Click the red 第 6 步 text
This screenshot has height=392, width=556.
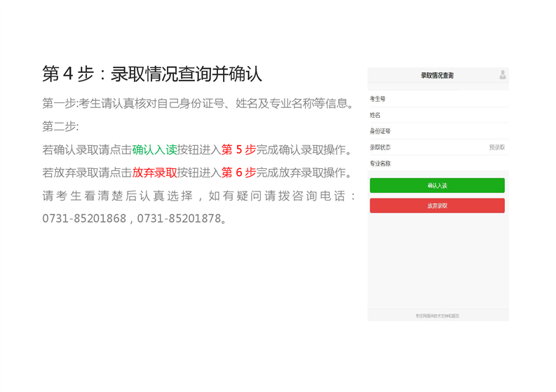pyautogui.click(x=238, y=173)
